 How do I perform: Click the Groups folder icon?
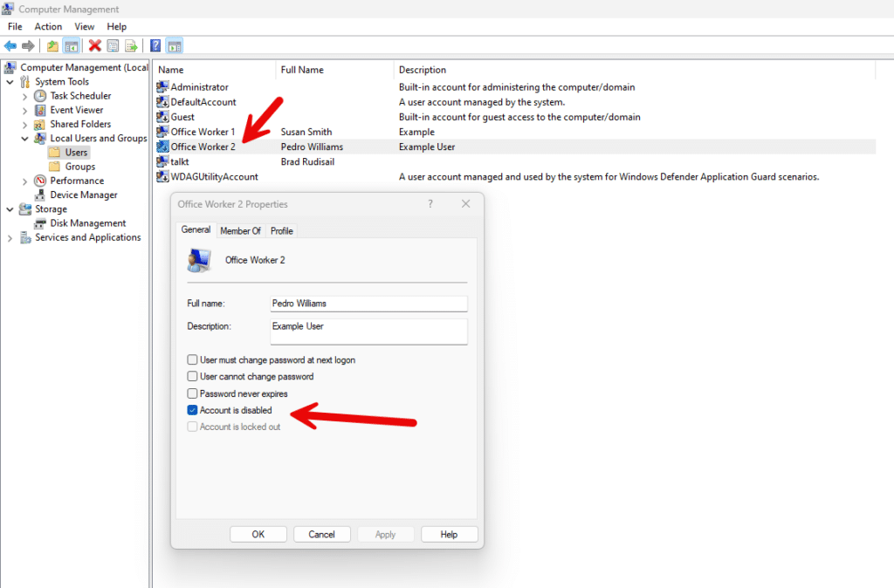tap(55, 167)
